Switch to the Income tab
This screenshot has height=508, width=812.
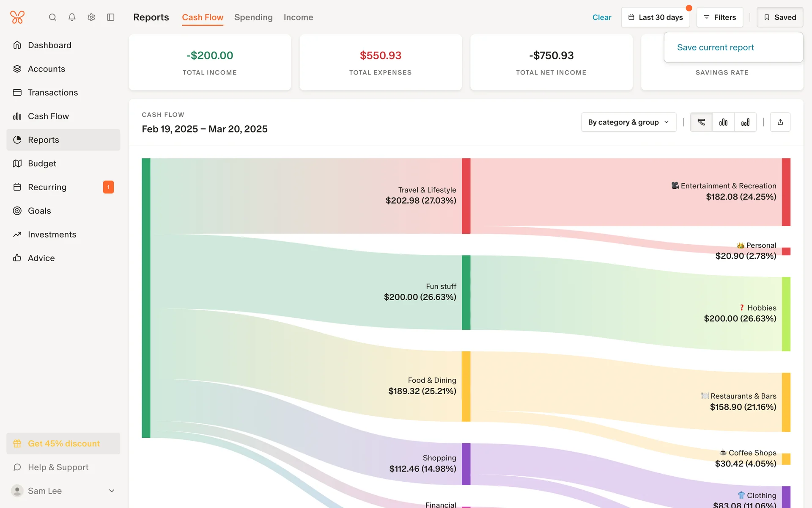[x=298, y=17]
